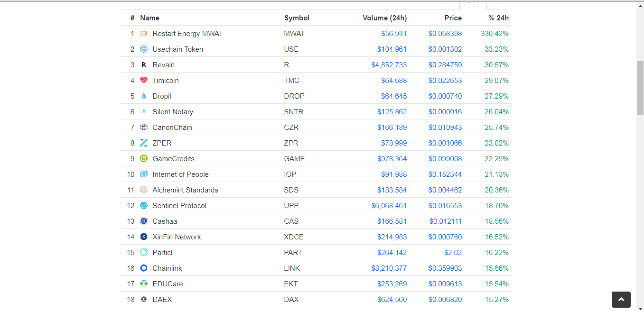Open the DAEX coin page

tap(162, 300)
